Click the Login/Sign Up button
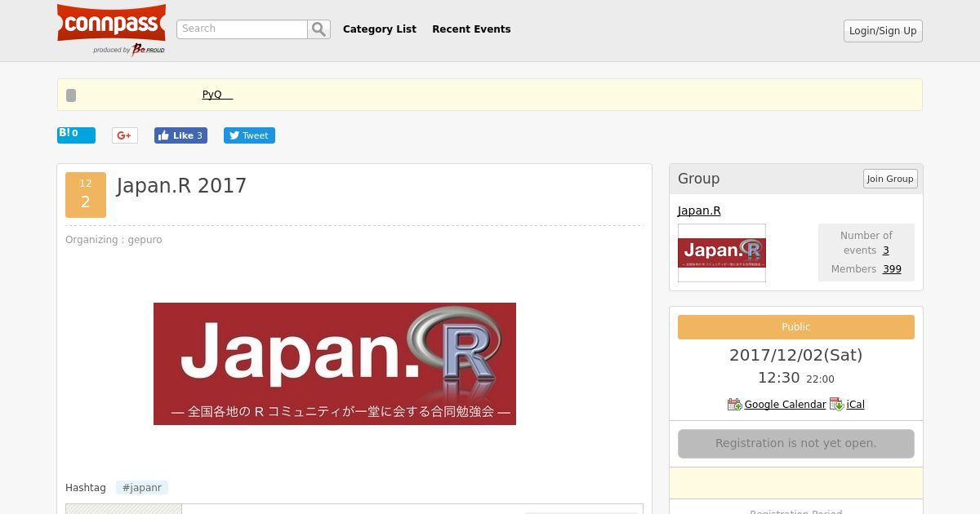The image size is (980, 514). tap(883, 31)
